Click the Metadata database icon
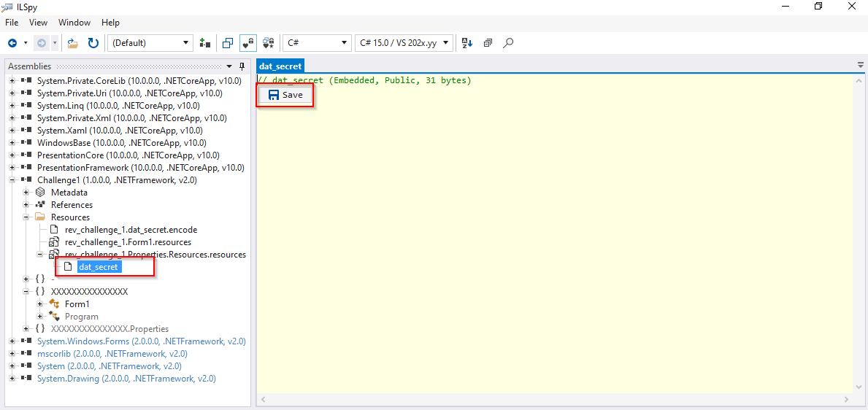The width and height of the screenshot is (868, 410). (40, 193)
